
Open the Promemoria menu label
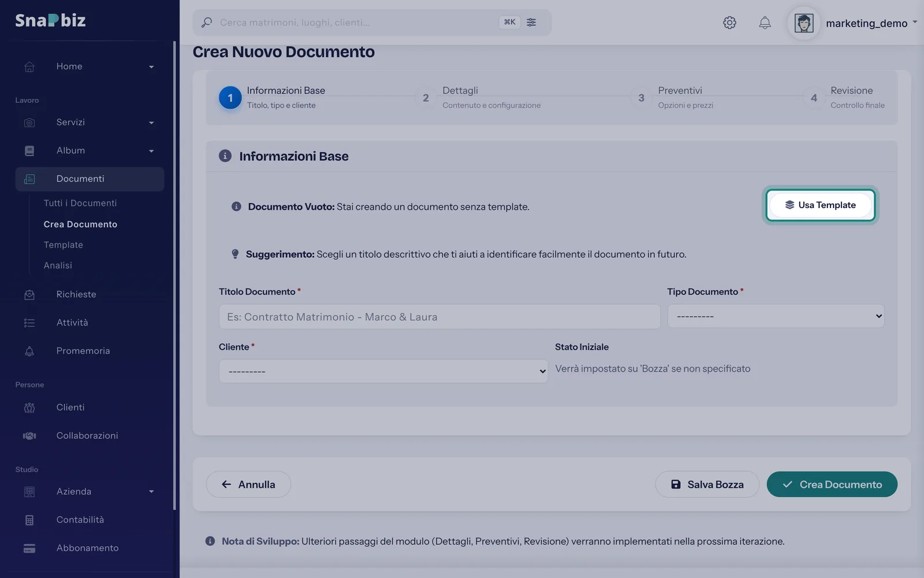[x=83, y=351]
